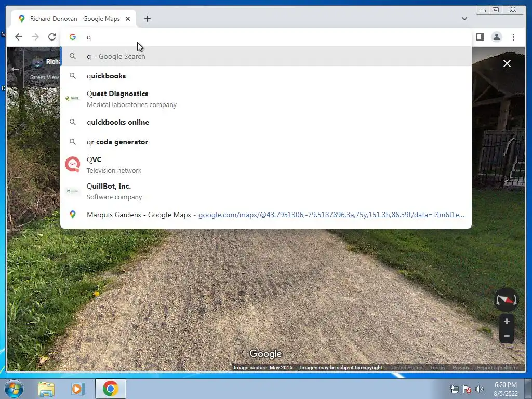Open the Marquis Gardens Google Maps history suggestion
The height and width of the screenshot is (399, 532).
(x=267, y=215)
